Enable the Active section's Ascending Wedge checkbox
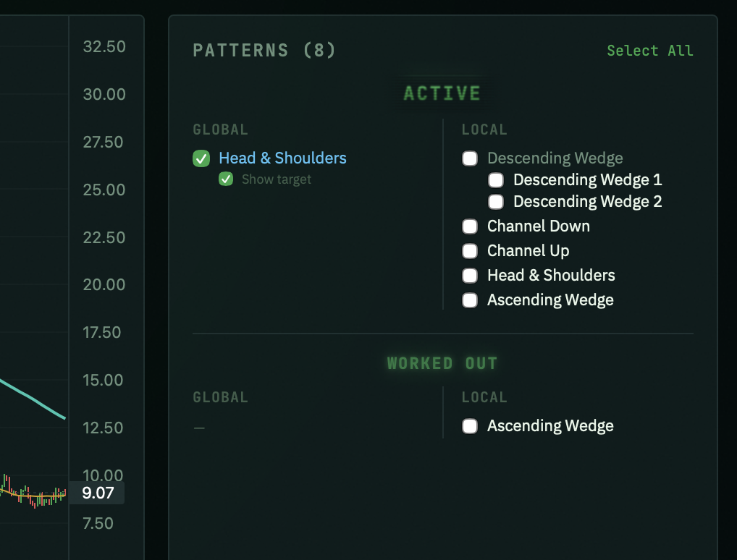The height and width of the screenshot is (560, 737). (x=470, y=300)
